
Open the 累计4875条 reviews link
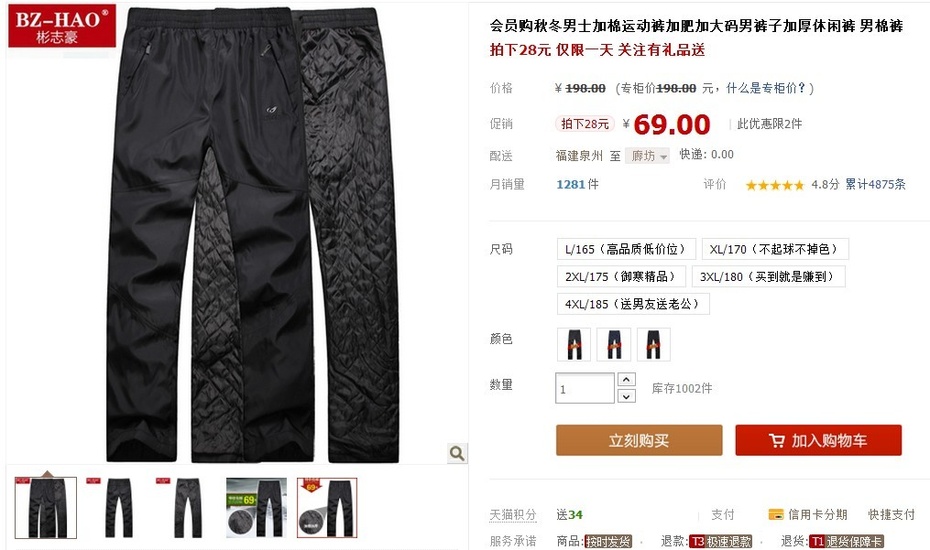click(x=875, y=185)
